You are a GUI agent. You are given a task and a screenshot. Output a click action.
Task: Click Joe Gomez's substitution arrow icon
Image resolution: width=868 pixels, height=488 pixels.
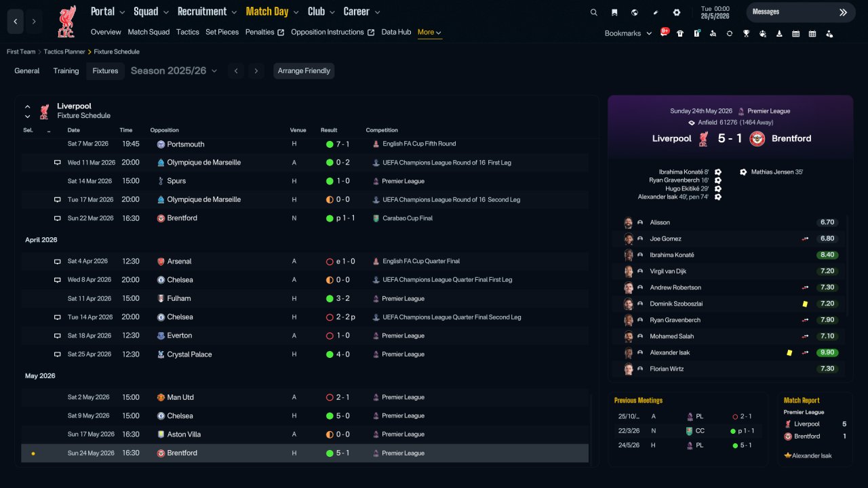pyautogui.click(x=806, y=239)
